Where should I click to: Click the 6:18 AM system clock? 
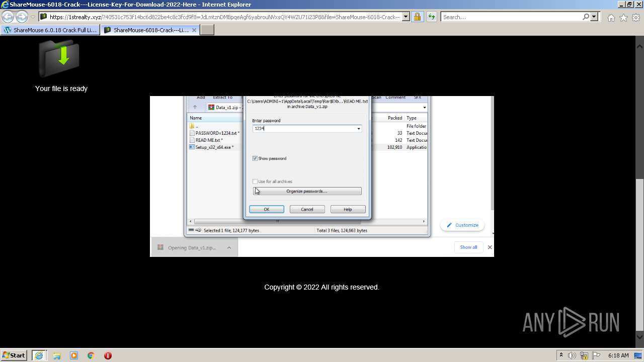[x=618, y=355]
